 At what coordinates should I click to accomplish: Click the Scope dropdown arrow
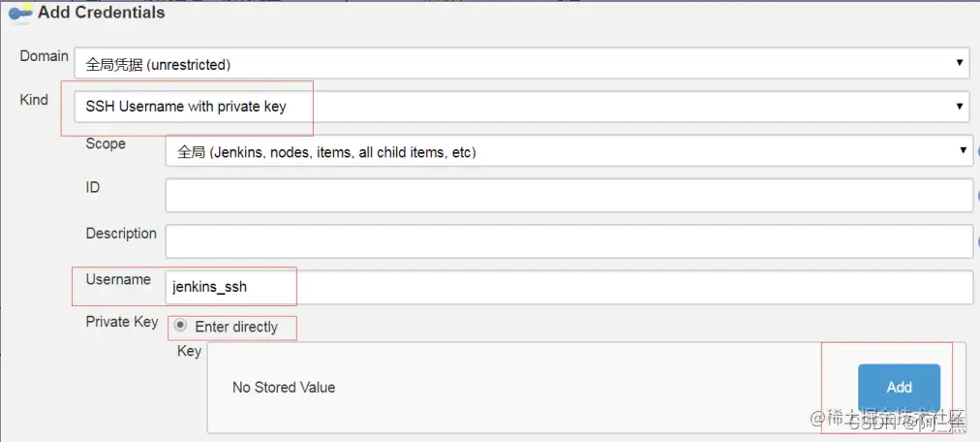tap(963, 150)
